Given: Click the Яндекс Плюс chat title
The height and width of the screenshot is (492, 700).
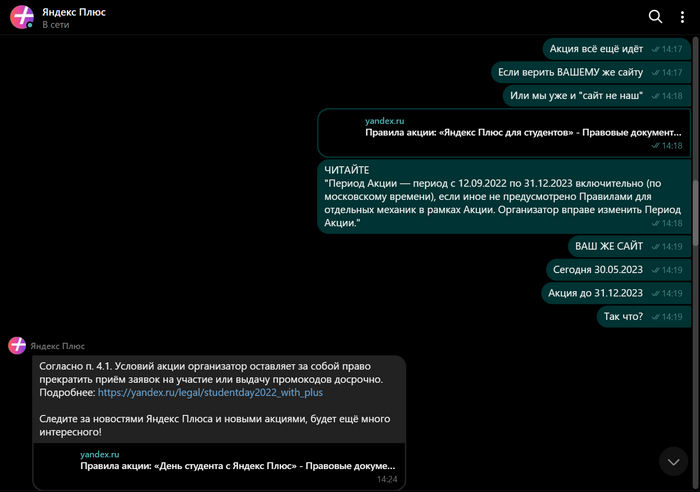Looking at the screenshot, I should tap(74, 12).
